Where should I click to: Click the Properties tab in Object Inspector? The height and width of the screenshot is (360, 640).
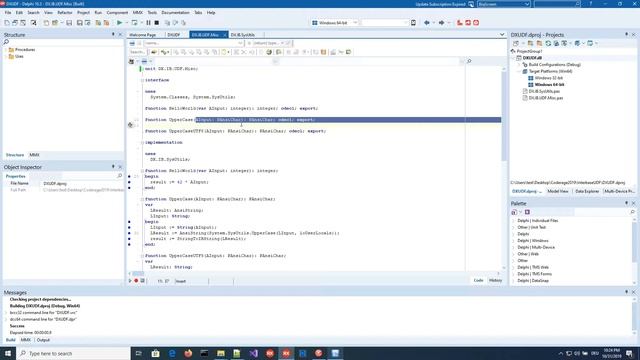click(16, 176)
